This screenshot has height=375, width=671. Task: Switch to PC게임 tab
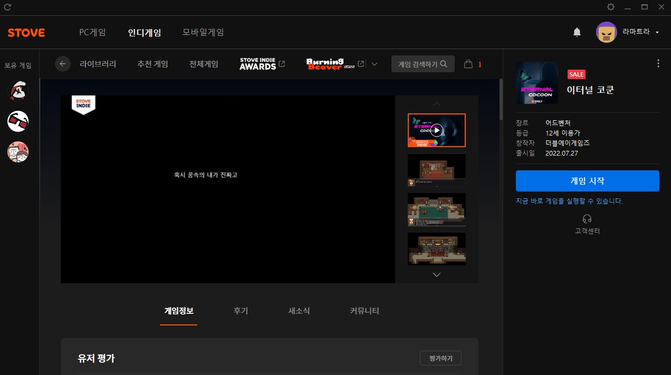92,33
